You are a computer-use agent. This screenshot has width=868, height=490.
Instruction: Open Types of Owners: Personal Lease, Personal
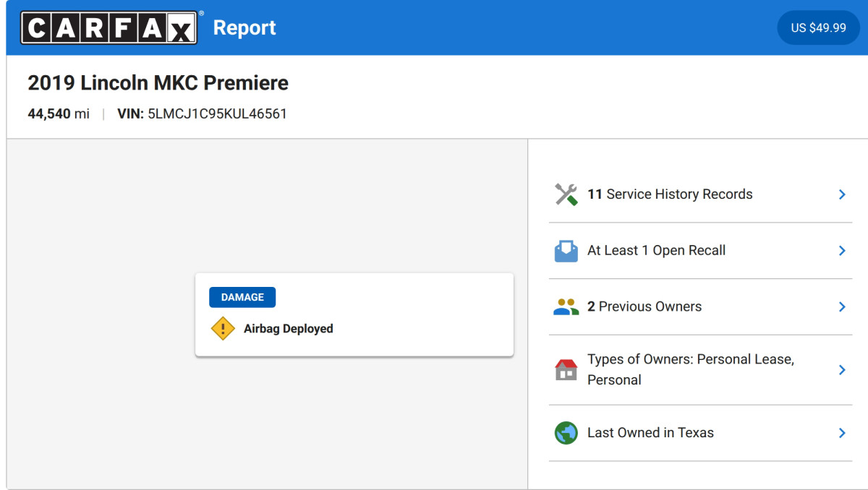pyautogui.click(x=700, y=370)
